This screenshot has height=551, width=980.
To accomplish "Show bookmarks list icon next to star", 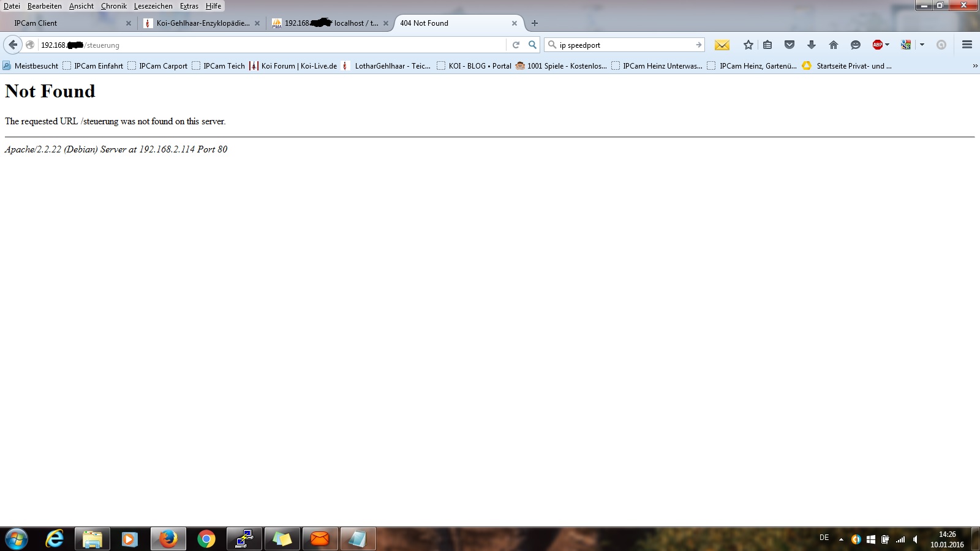I will 767,45.
